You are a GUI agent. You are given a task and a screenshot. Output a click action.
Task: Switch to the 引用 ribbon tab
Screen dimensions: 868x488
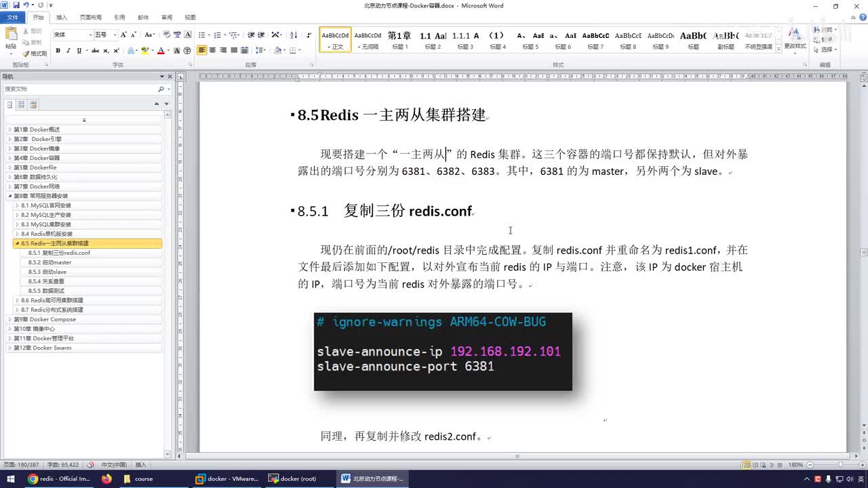tap(119, 18)
